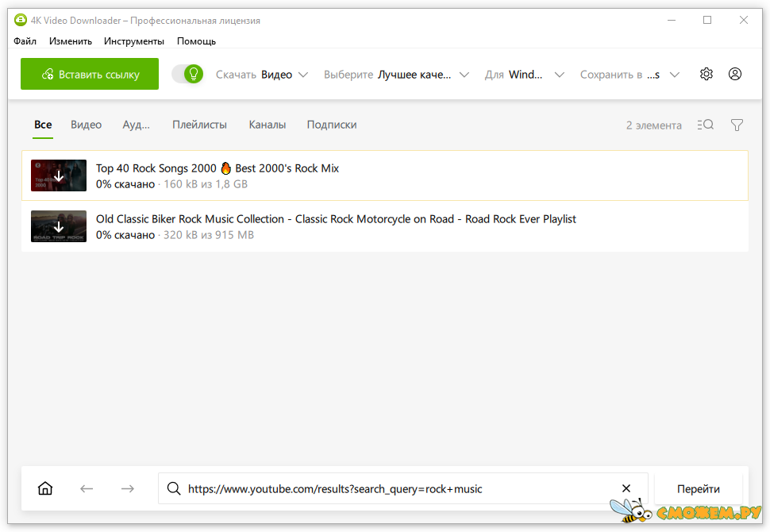This screenshot has width=770, height=532.
Task: Open the Изменить menu
Action: pyautogui.click(x=70, y=41)
